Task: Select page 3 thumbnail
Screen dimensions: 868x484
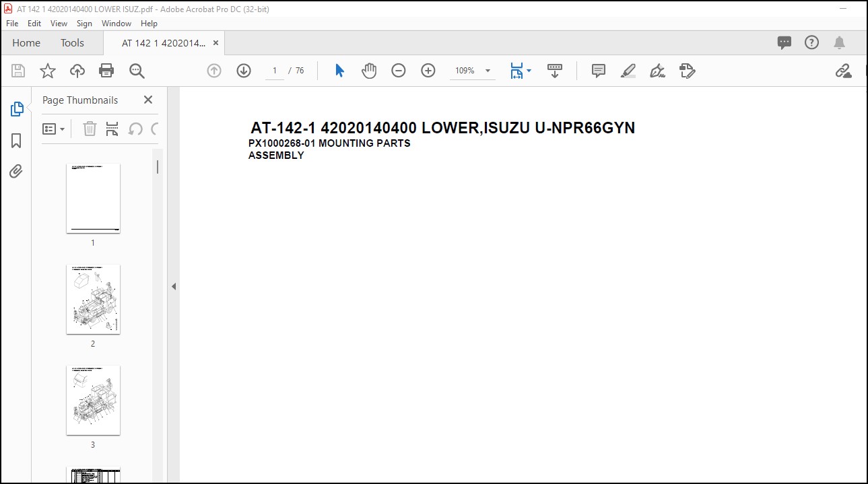Action: pyautogui.click(x=93, y=400)
